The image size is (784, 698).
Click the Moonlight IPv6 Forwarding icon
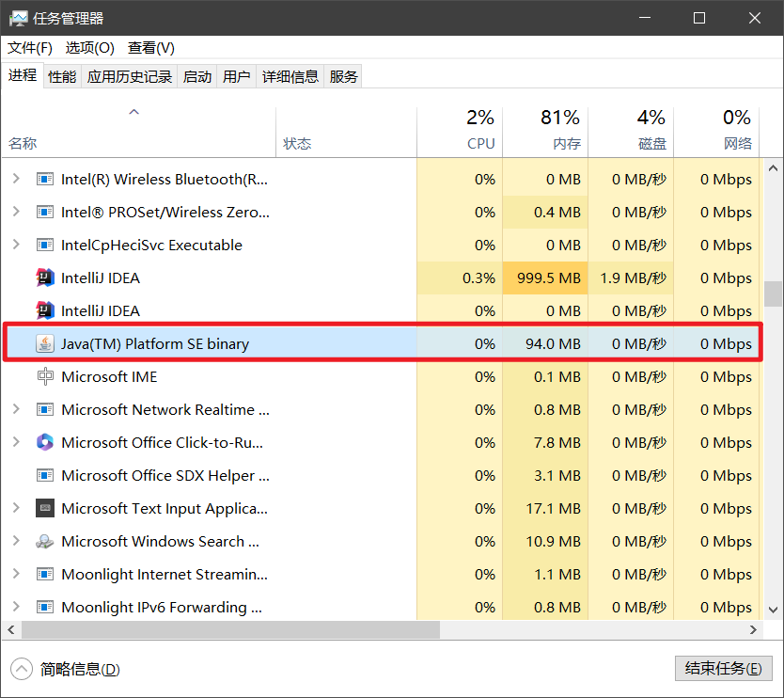(45, 607)
